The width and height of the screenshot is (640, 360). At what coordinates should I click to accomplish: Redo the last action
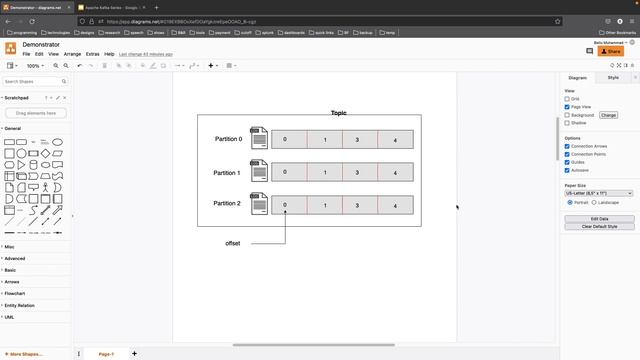coord(91,65)
